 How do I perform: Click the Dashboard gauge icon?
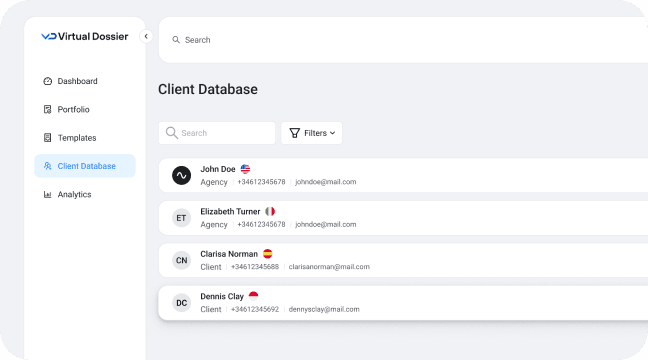coord(48,81)
